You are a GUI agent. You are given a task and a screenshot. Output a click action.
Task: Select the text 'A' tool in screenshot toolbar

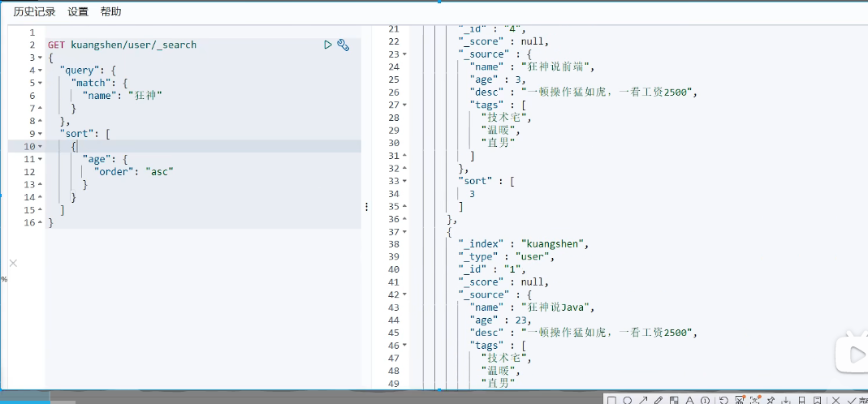pyautogui.click(x=689, y=400)
